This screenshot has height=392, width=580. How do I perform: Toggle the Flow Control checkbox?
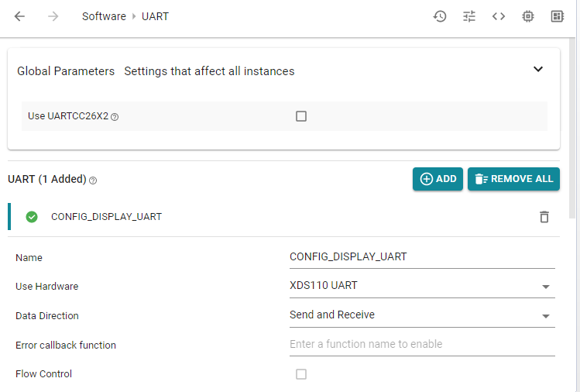click(x=301, y=374)
